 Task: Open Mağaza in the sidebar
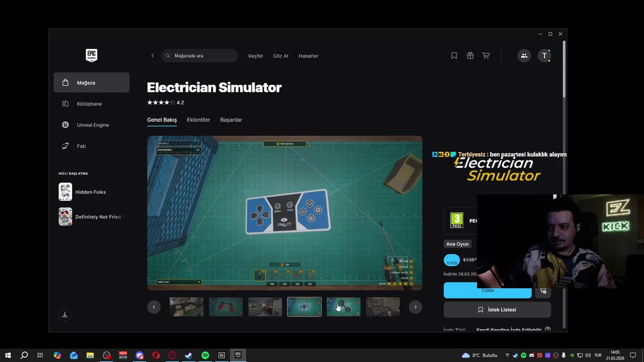coord(92,82)
